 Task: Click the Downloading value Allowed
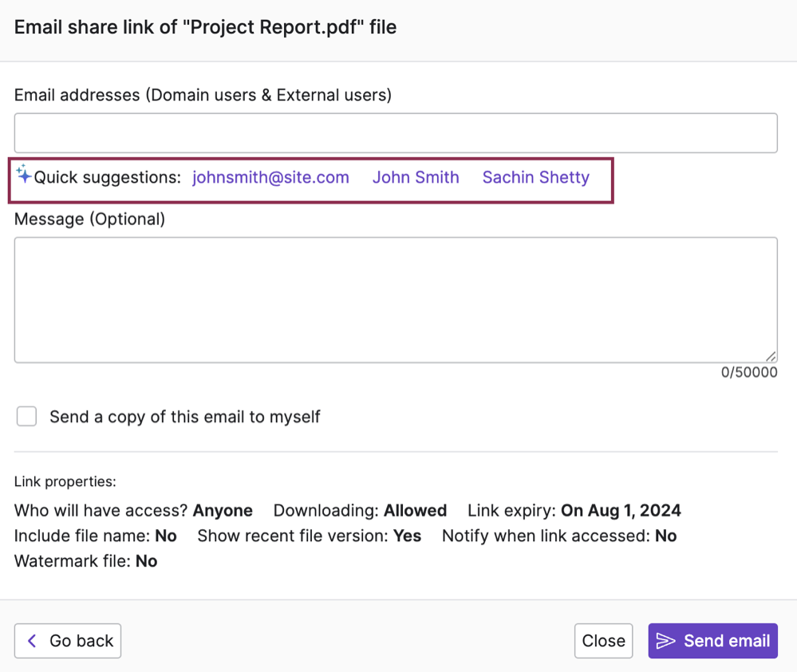(x=415, y=510)
